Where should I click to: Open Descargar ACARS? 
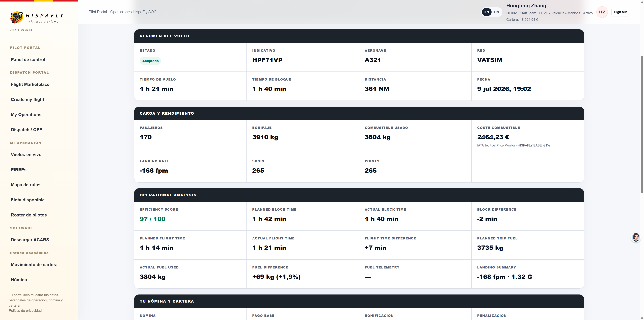[x=30, y=240]
